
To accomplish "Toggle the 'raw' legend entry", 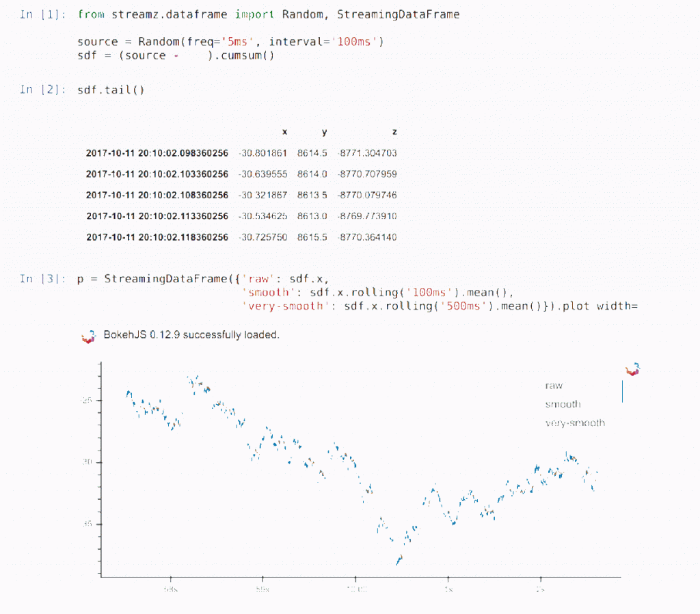I will [554, 386].
